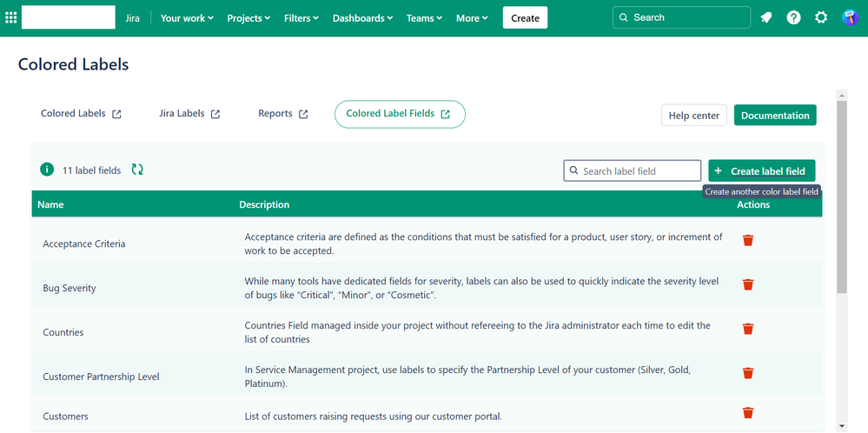Click the description 'List of customers raising requests'
The height and width of the screenshot is (433, 868).
pos(373,416)
